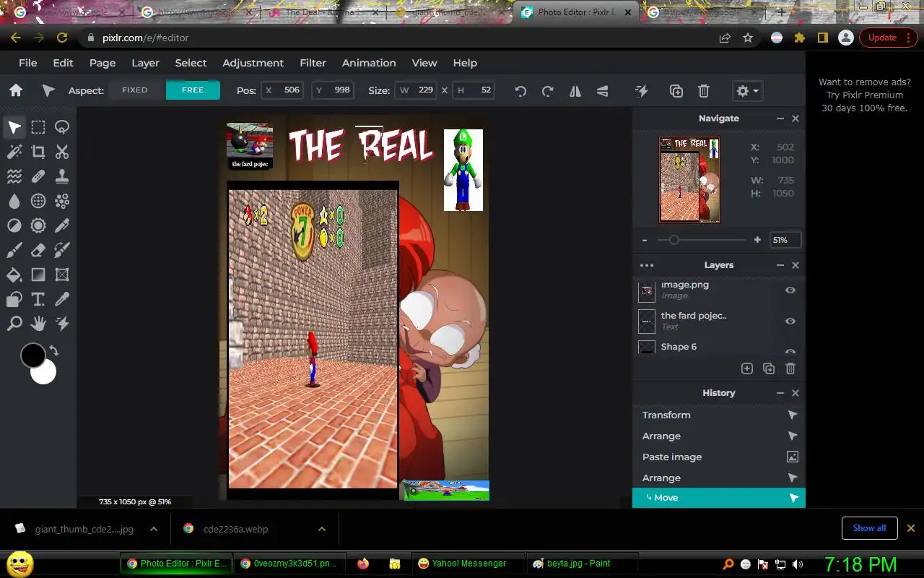Select the 'Move' history step
Image resolution: width=924 pixels, height=578 pixels.
[x=719, y=498]
